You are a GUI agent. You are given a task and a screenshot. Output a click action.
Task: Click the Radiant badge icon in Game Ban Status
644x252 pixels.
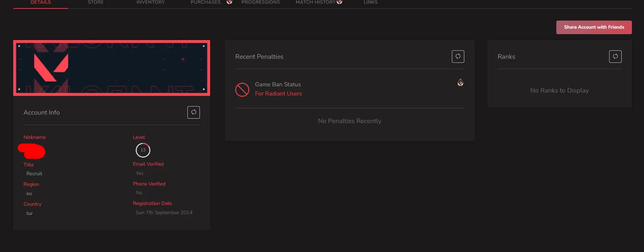click(460, 83)
